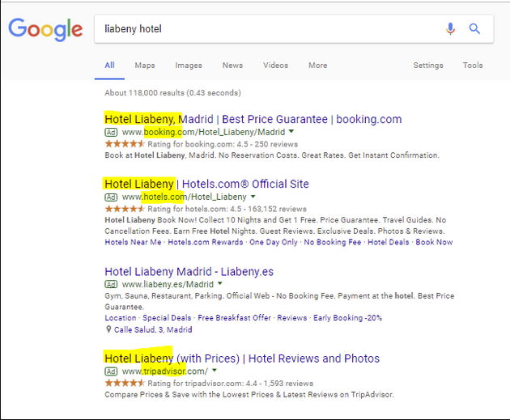Image resolution: width=510 pixels, height=420 pixels.
Task: Open the News results tab
Action: point(232,66)
